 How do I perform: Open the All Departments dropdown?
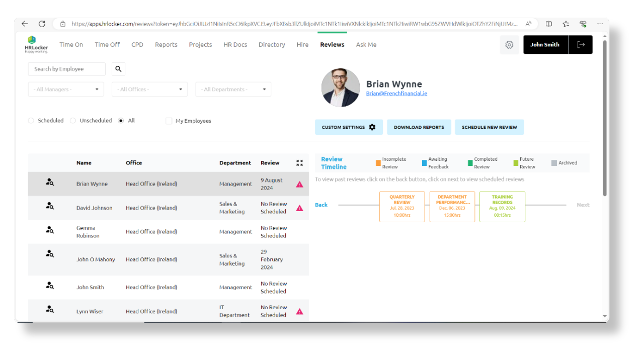pos(233,89)
